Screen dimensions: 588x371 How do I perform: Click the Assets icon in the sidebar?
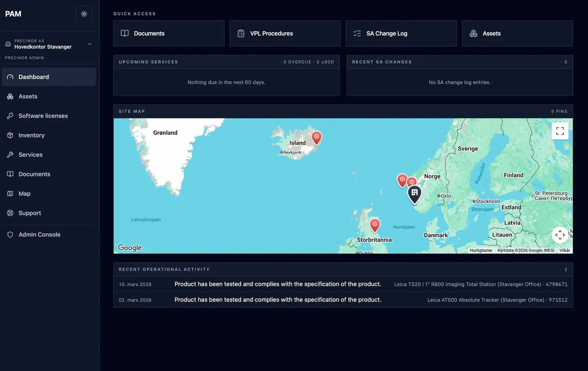(10, 96)
